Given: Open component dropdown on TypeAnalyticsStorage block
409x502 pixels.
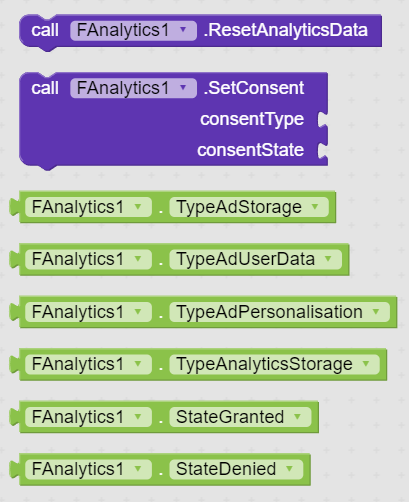Looking at the screenshot, I should pos(88,364).
